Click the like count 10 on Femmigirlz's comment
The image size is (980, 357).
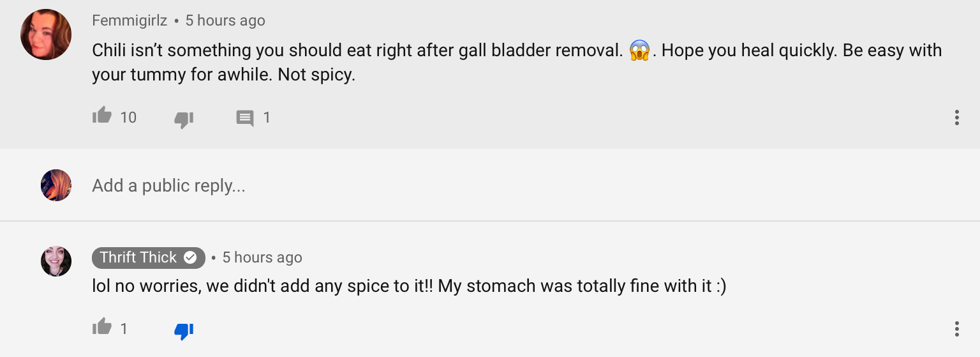click(128, 118)
